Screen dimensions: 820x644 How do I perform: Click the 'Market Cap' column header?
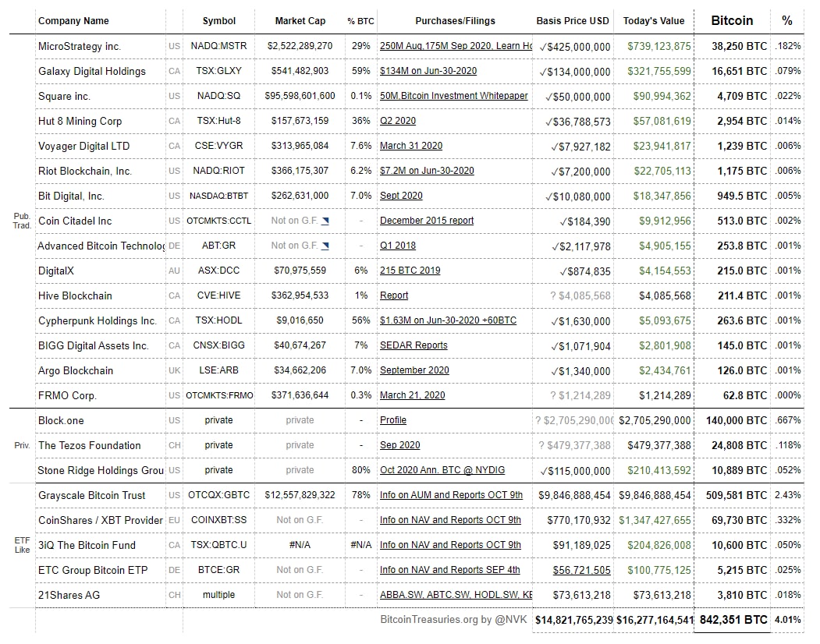pyautogui.click(x=300, y=21)
